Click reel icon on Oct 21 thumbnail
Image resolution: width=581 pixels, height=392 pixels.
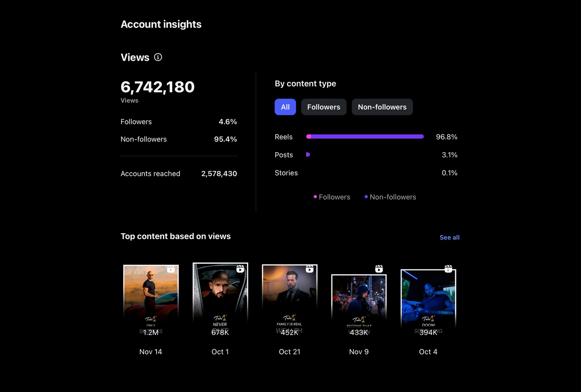[x=309, y=269]
